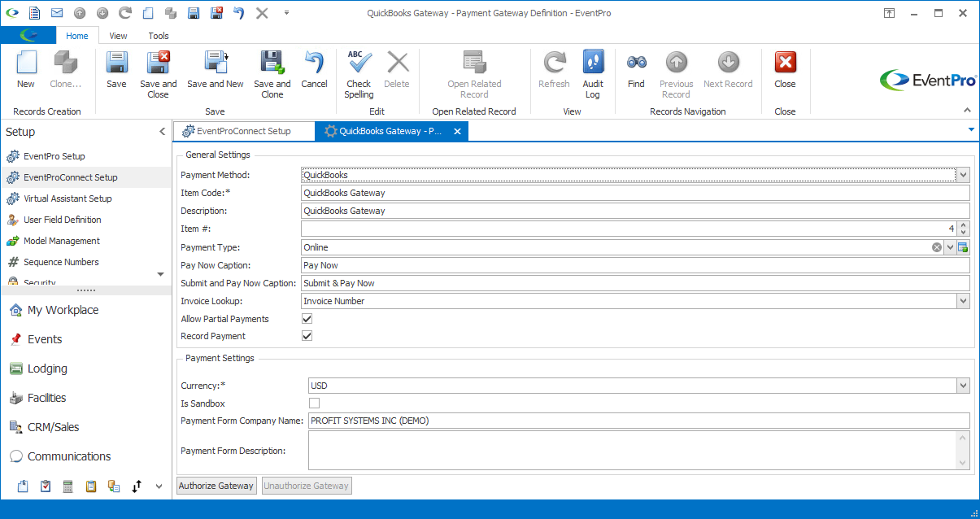980x519 pixels.
Task: Close the QuickBooks Gateway tab
Action: click(457, 131)
